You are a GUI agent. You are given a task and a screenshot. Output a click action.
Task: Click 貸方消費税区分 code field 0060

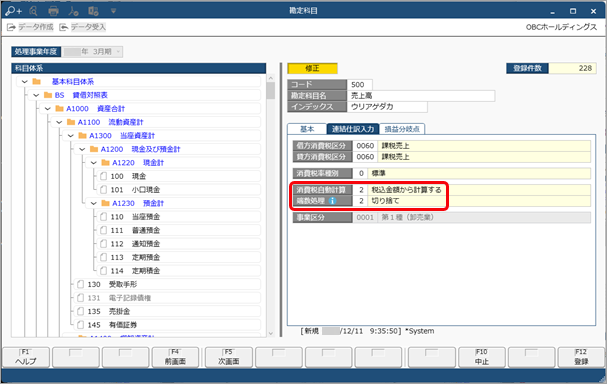(365, 157)
